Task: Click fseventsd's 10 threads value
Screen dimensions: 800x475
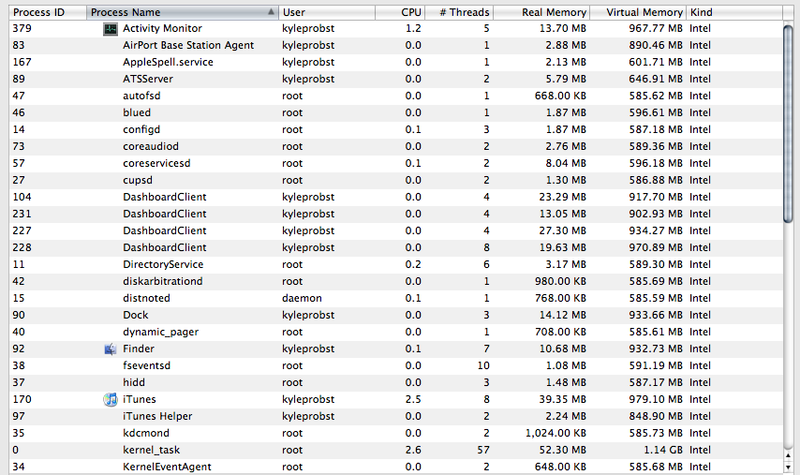Action: pyautogui.click(x=483, y=366)
